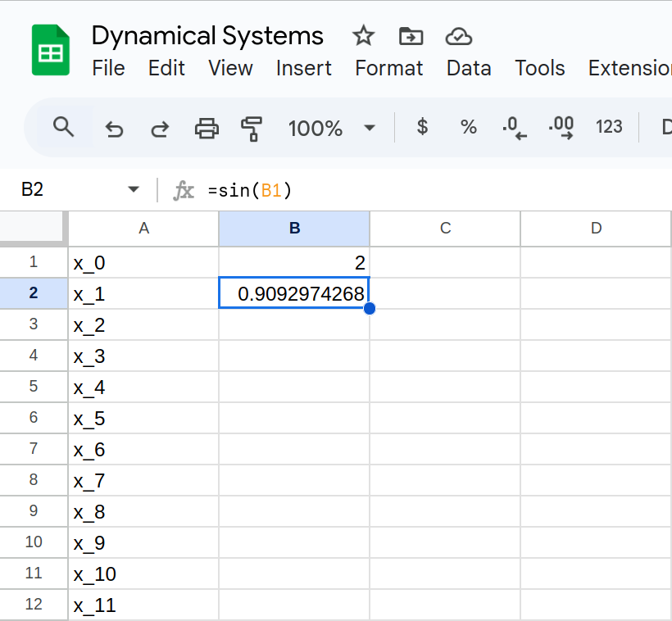Open the 123 more formats menu
Image resolution: width=672 pixels, height=621 pixels.
(x=609, y=127)
